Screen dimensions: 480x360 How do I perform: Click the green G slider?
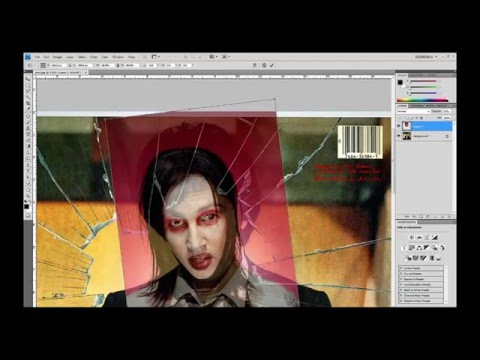[x=423, y=87]
